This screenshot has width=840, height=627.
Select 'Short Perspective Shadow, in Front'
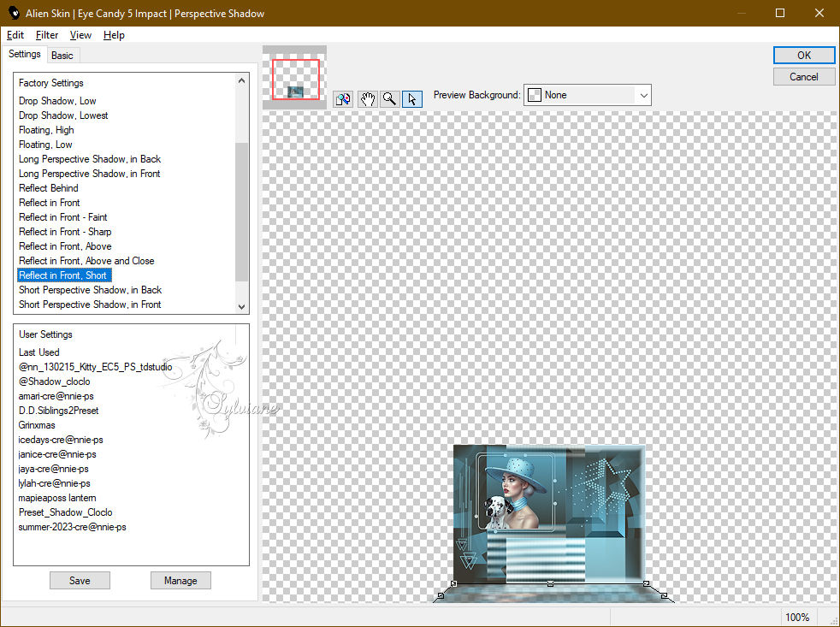90,304
